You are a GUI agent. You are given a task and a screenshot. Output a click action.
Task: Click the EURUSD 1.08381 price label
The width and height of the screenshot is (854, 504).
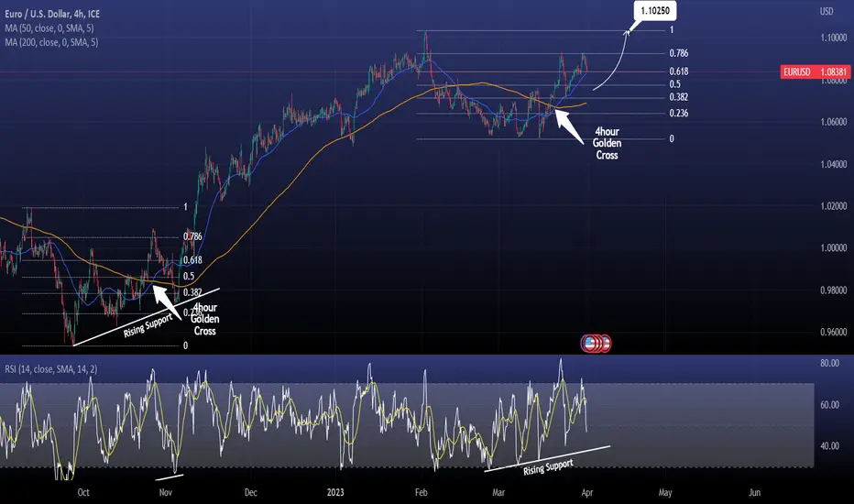point(816,71)
